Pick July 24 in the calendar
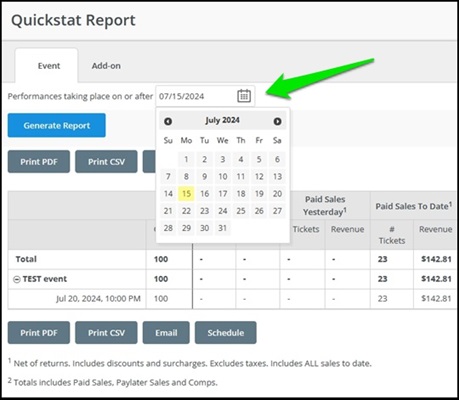This screenshot has height=400, width=459. 223,211
